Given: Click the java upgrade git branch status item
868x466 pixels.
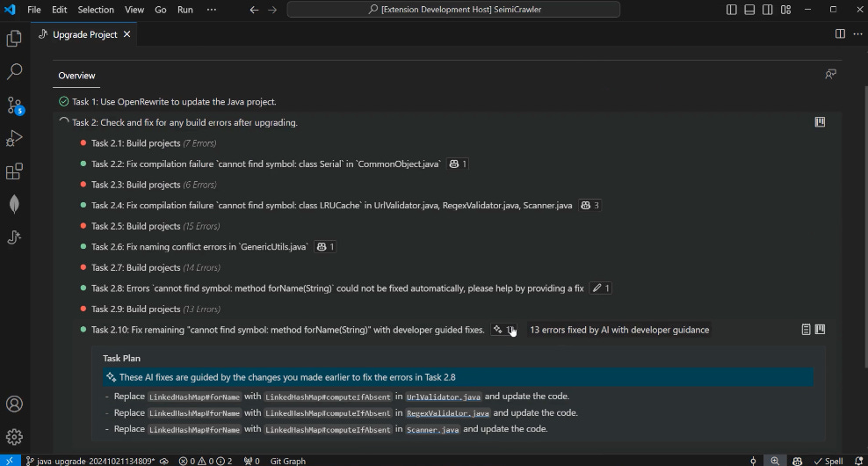Looking at the screenshot, I should point(90,461).
